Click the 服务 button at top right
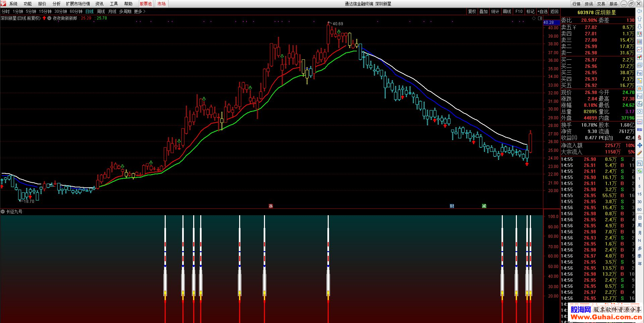Viewport: 644px width, 323px height. pos(613,4)
